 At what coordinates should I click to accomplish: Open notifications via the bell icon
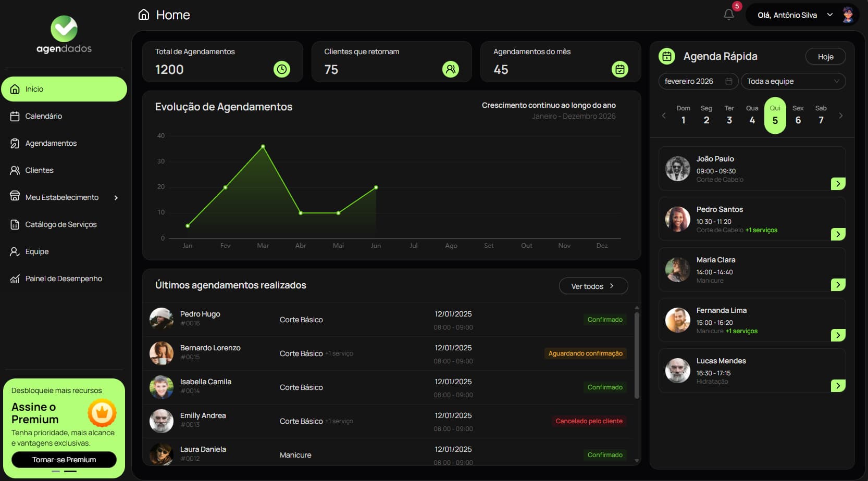point(728,15)
